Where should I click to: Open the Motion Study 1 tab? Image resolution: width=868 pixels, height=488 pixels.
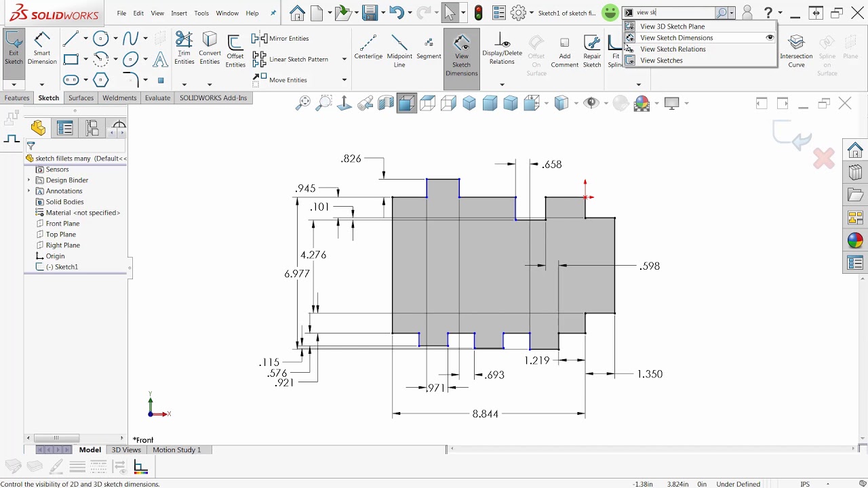point(176,449)
